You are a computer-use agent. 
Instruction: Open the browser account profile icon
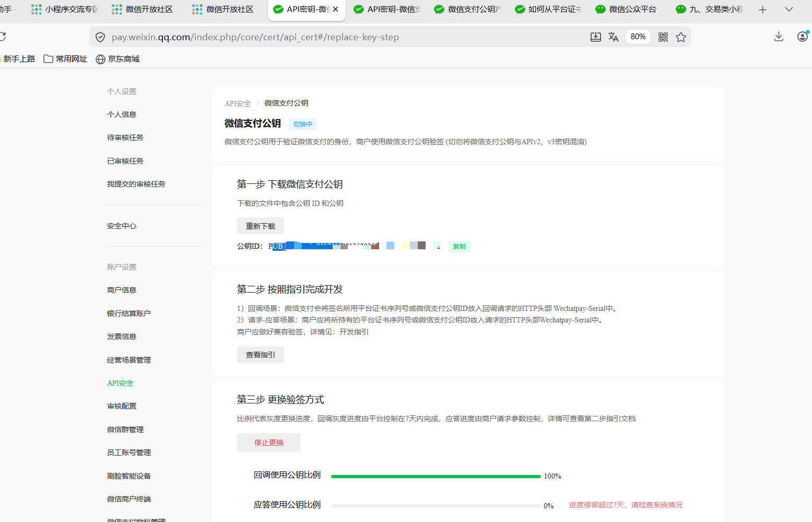tap(803, 37)
